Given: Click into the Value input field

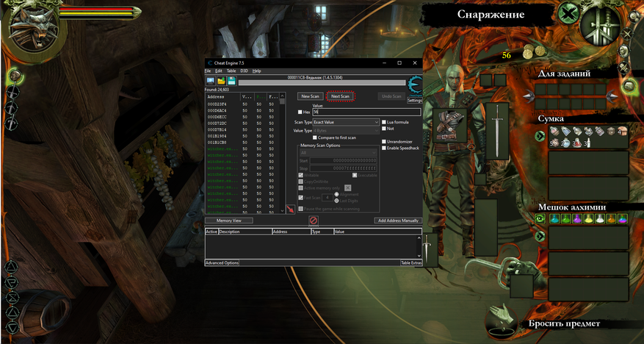Looking at the screenshot, I should pyautogui.click(x=366, y=112).
